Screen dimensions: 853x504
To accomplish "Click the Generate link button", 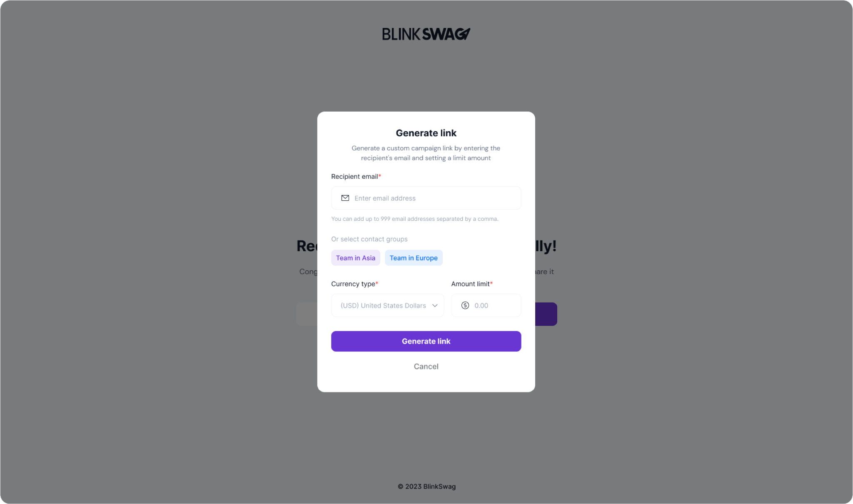I will coord(426,341).
